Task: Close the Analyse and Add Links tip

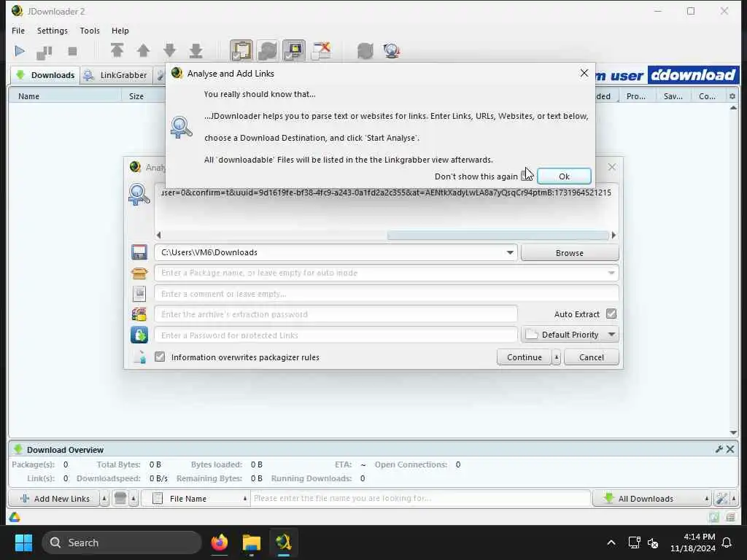Action: click(x=584, y=73)
